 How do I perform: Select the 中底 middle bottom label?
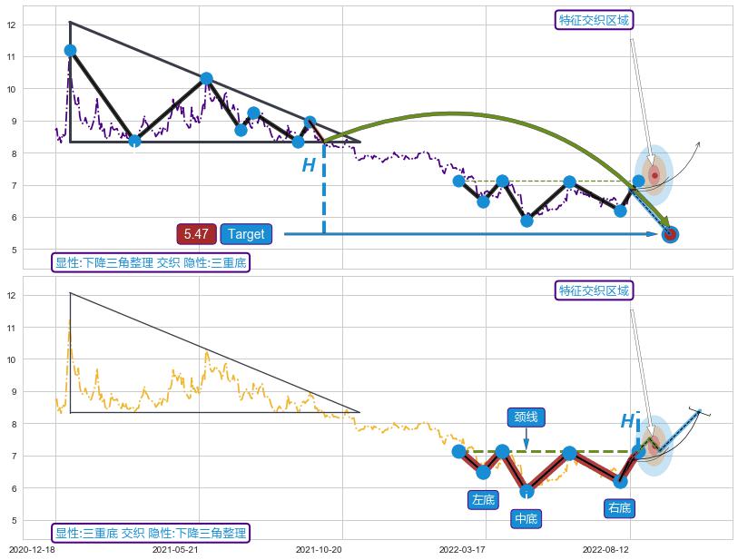pyautogui.click(x=526, y=518)
